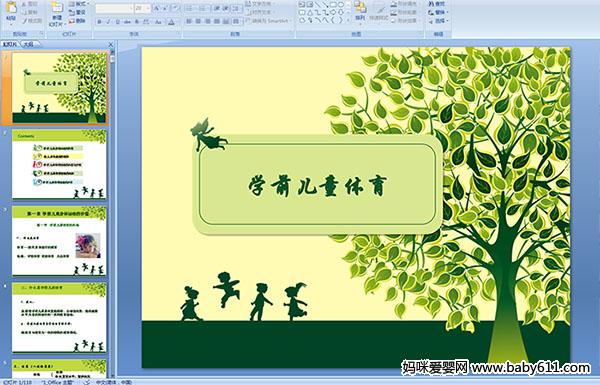Click the slide thumbnail pane scrollbar

112,214
